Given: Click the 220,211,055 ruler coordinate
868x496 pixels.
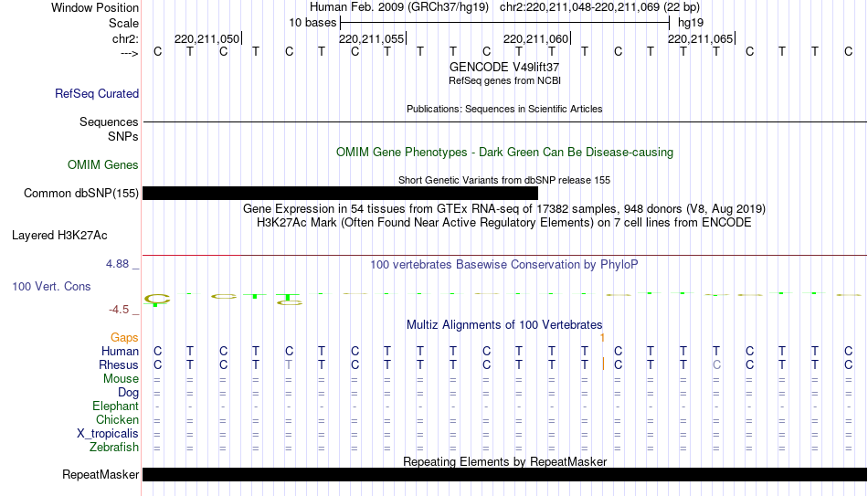Looking at the screenshot, I should click(372, 38).
